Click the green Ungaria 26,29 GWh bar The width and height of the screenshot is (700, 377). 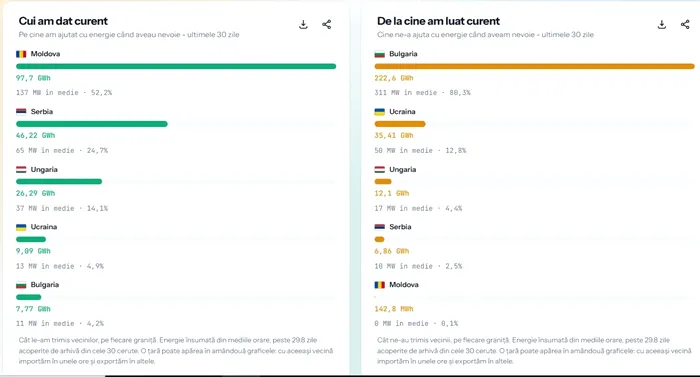59,181
